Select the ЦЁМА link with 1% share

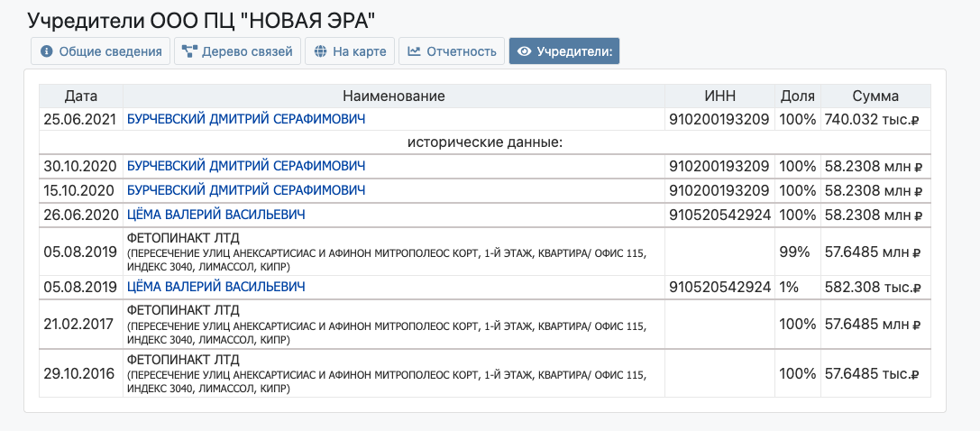215,287
